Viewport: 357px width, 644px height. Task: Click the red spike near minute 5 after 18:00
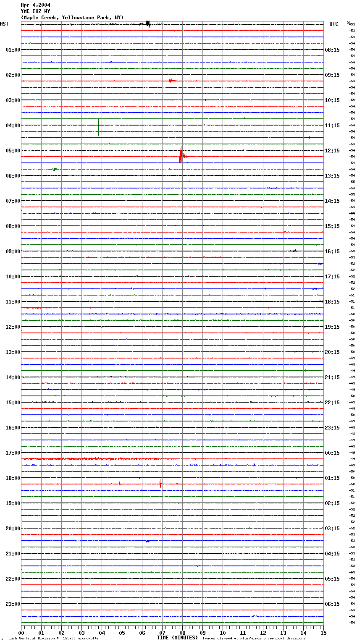[x=120, y=484]
